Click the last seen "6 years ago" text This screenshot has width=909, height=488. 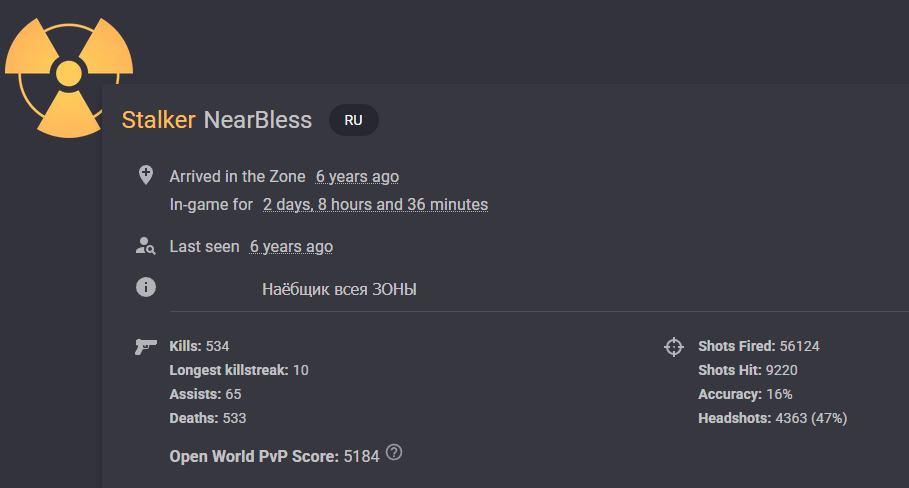(x=291, y=246)
